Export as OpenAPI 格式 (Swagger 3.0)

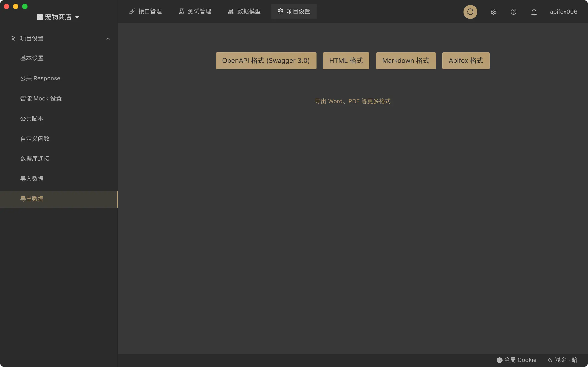tap(266, 61)
